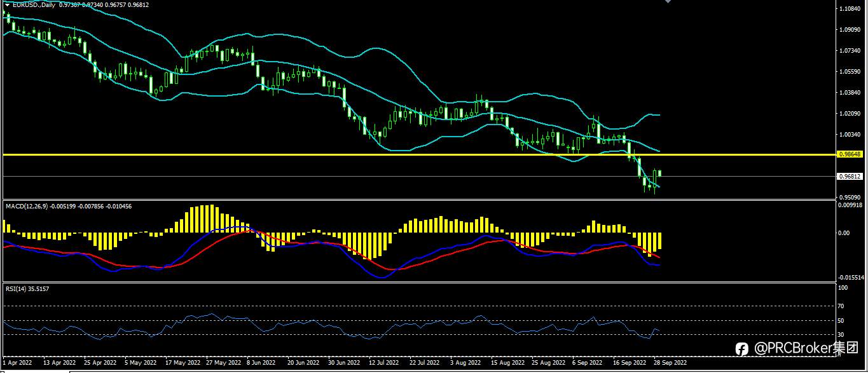Click the 30 Jun 2022 date label
This screenshot has width=868, height=373.
(x=343, y=363)
